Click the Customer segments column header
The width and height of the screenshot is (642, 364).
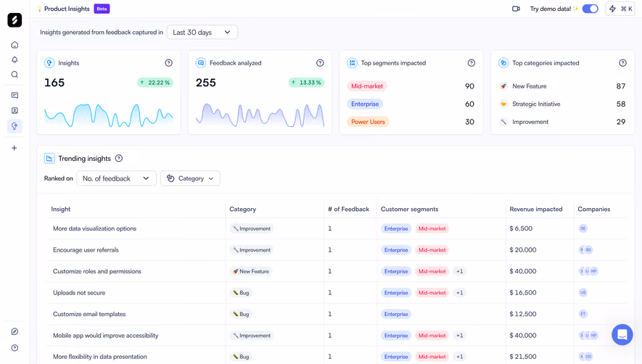pos(409,210)
